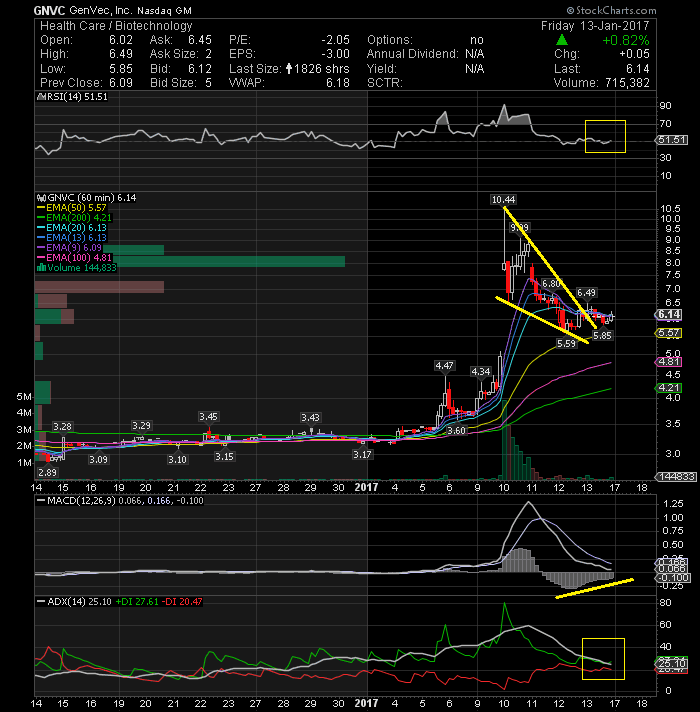This screenshot has width=700, height=712.
Task: Click the EMA(13) 6.13 legend entry
Action: (x=71, y=238)
